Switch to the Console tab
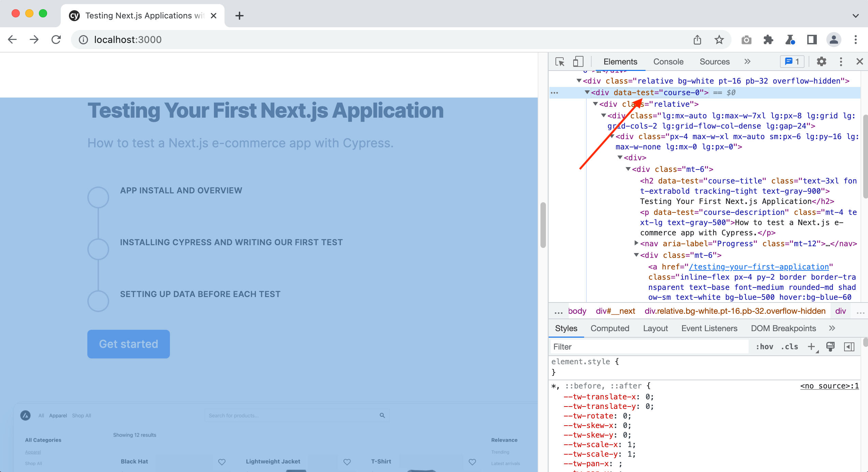Screen dimensions: 868x472 point(668,62)
